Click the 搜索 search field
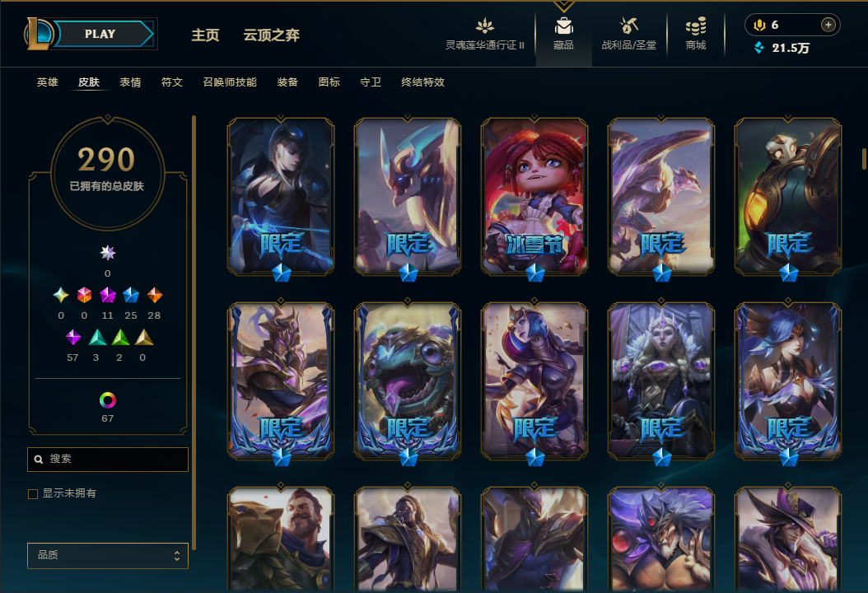The width and height of the screenshot is (868, 593). [108, 460]
